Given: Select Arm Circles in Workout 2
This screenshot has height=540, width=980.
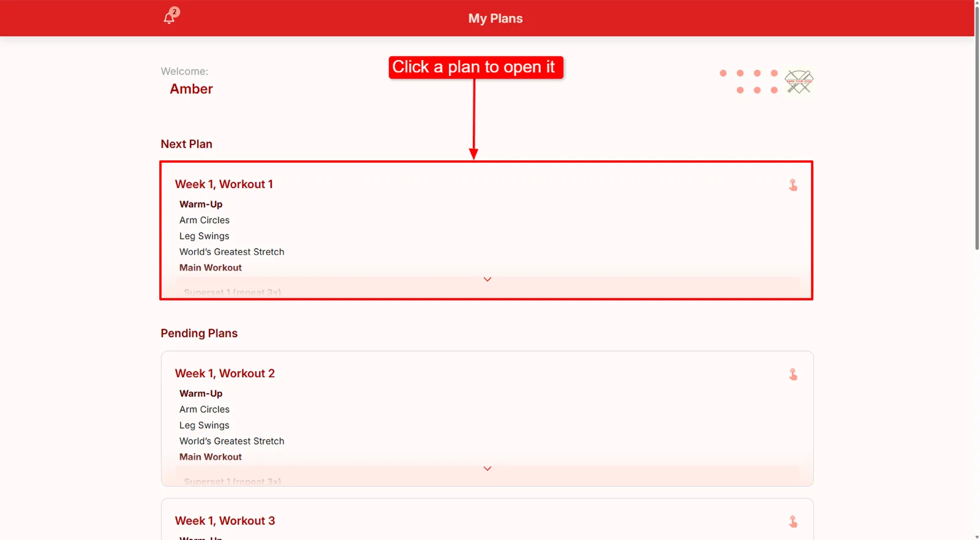Looking at the screenshot, I should tap(205, 409).
